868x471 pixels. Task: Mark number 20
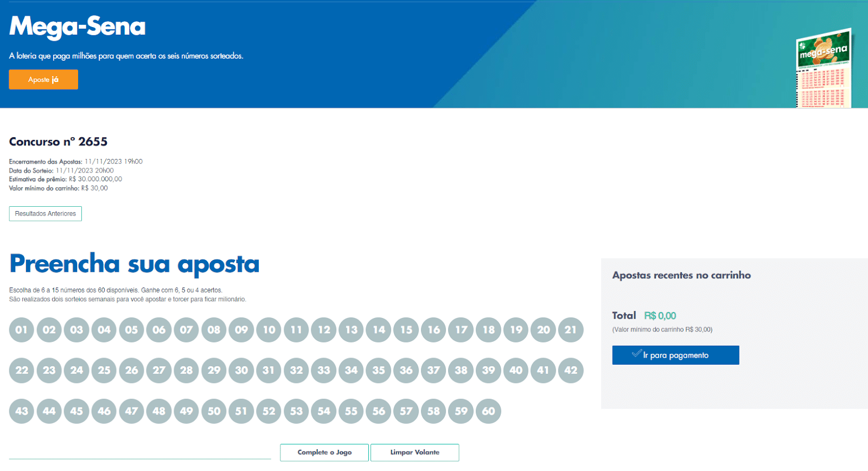pos(544,330)
